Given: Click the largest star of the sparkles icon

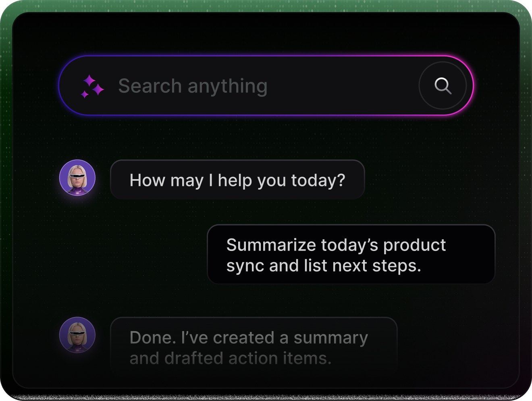Looking at the screenshot, I should coord(98,90).
